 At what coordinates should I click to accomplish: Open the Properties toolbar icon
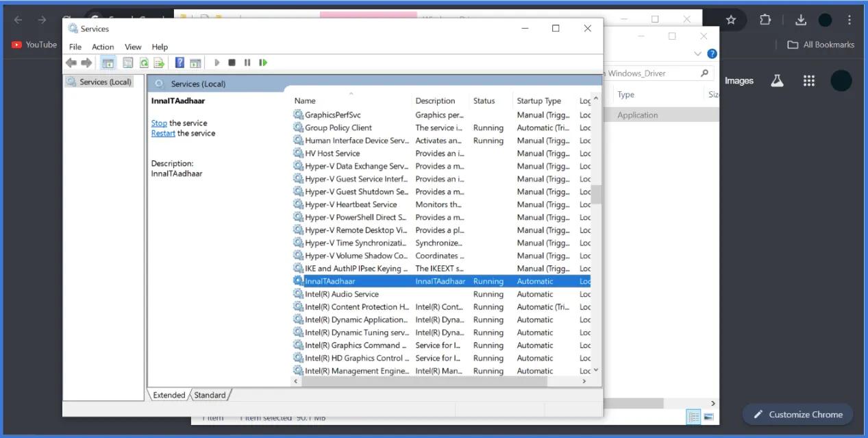point(127,63)
